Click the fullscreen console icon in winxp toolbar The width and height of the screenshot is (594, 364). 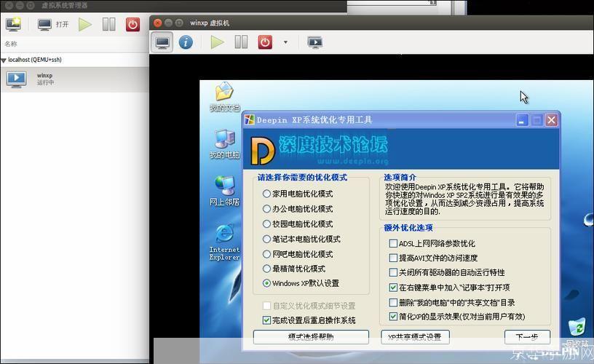(x=314, y=42)
